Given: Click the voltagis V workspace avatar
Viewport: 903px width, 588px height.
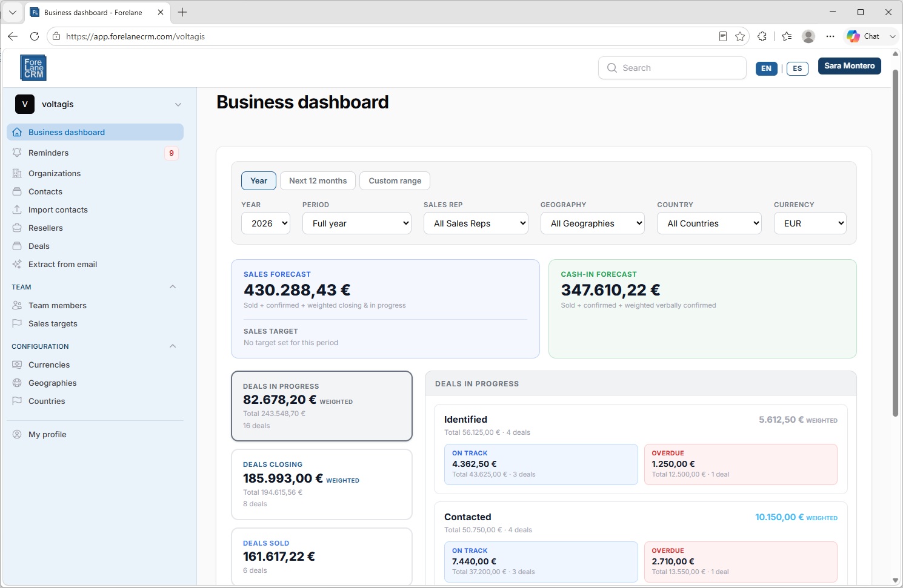Looking at the screenshot, I should coord(25,104).
